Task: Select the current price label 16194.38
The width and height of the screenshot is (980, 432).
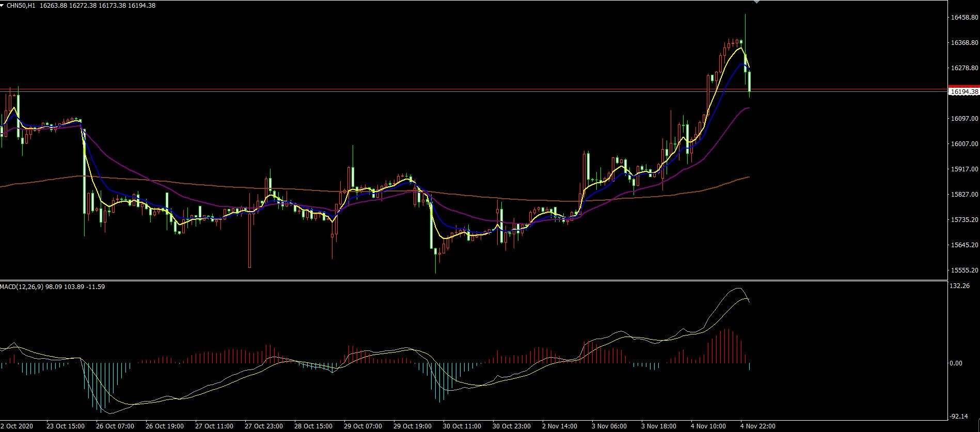Action: point(965,92)
